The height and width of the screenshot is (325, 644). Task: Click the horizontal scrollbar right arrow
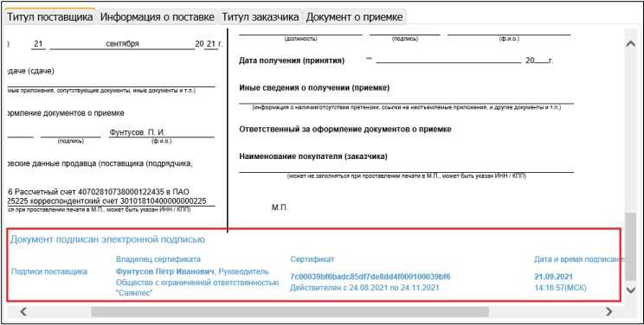609,312
